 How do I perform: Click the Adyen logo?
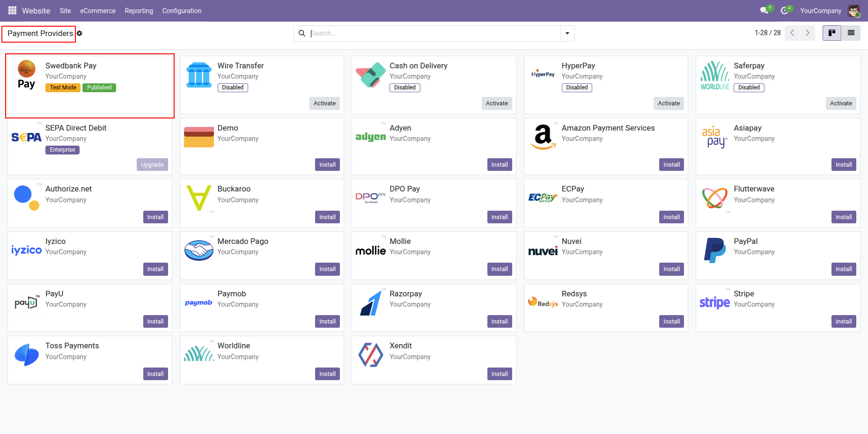click(x=371, y=137)
